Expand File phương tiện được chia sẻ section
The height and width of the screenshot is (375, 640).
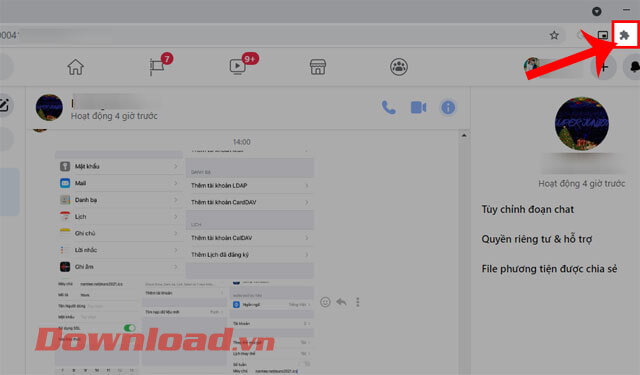tap(549, 269)
